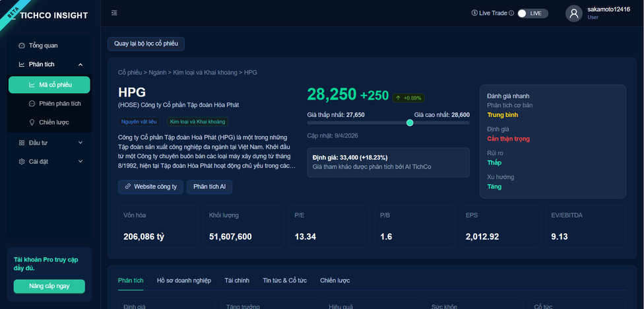Click the Quay lại bộ lọc cổ phiếu button
This screenshot has width=644, height=309.
[146, 44]
